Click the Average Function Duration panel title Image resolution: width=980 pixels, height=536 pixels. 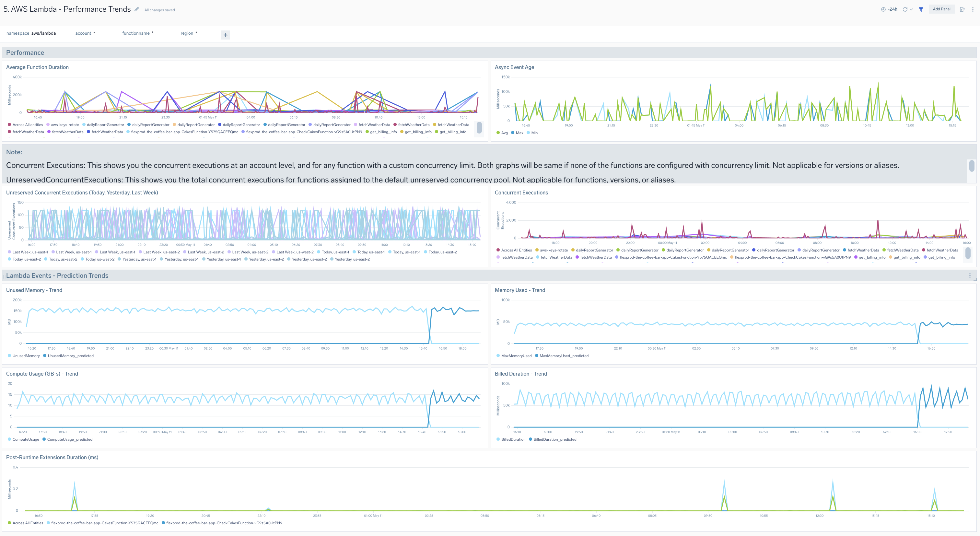tap(37, 67)
